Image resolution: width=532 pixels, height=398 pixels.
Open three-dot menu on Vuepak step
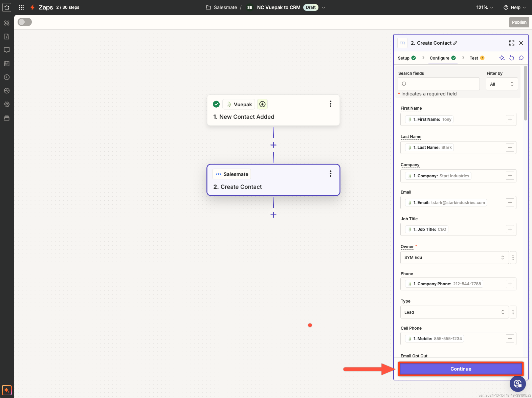tap(330, 104)
